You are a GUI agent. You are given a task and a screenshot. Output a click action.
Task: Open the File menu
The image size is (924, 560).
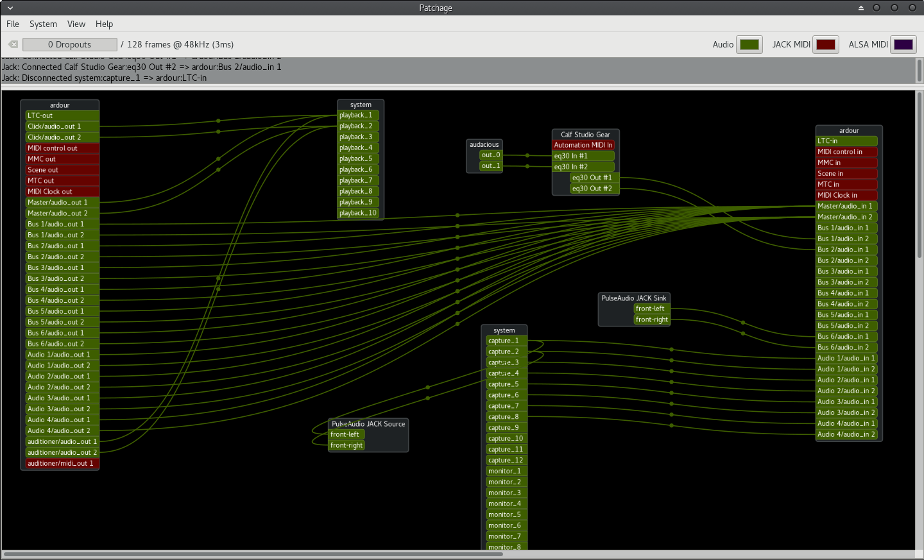pos(13,24)
